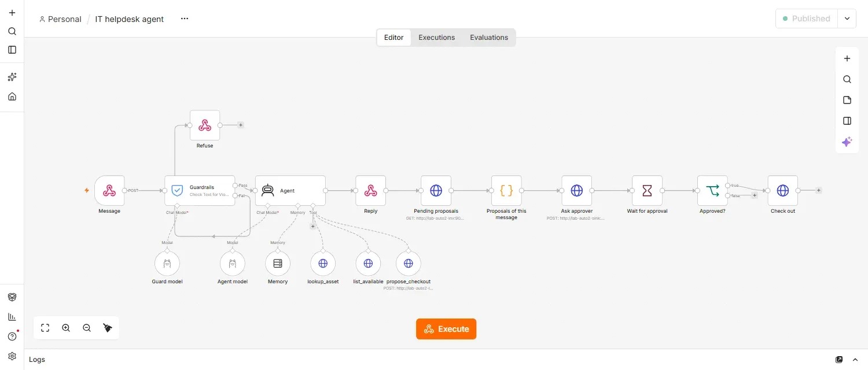This screenshot has width=868, height=370.
Task: Click the Logs panel label
Action: tap(37, 360)
